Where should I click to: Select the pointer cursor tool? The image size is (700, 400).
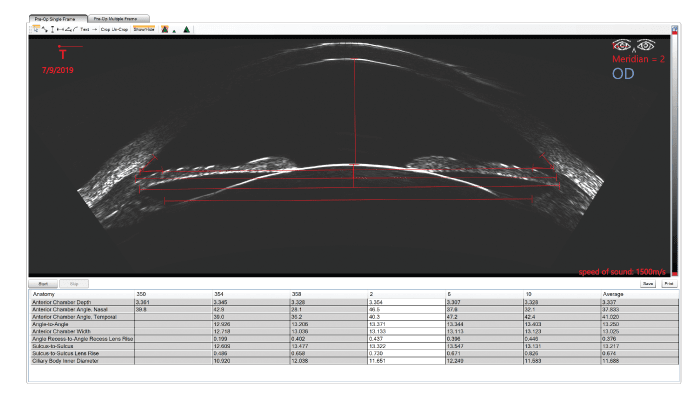36,29
